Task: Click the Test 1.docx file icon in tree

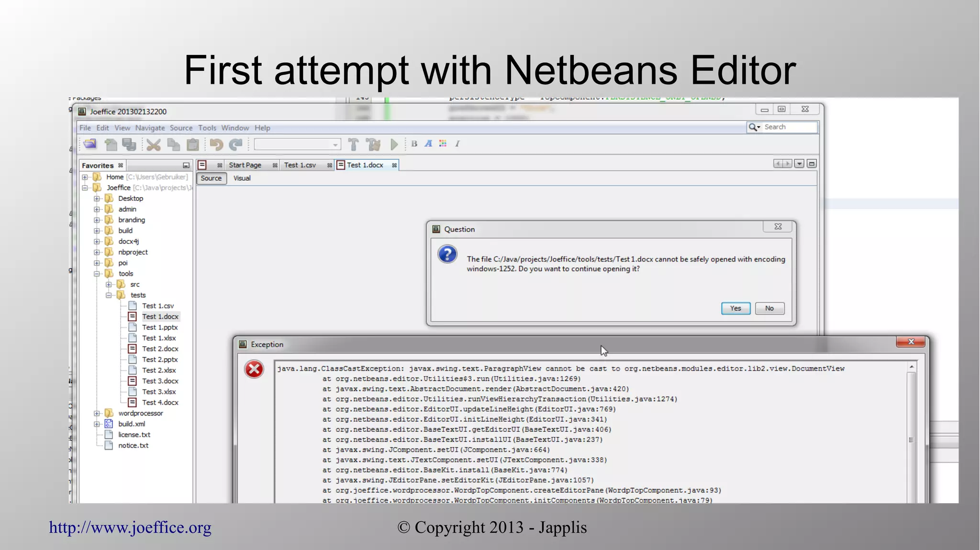Action: tap(133, 317)
